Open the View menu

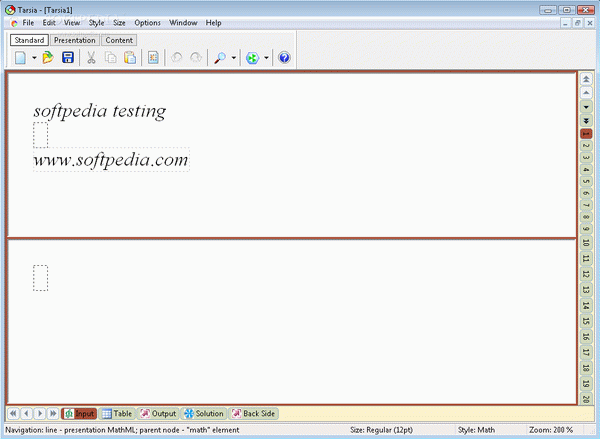tap(72, 23)
